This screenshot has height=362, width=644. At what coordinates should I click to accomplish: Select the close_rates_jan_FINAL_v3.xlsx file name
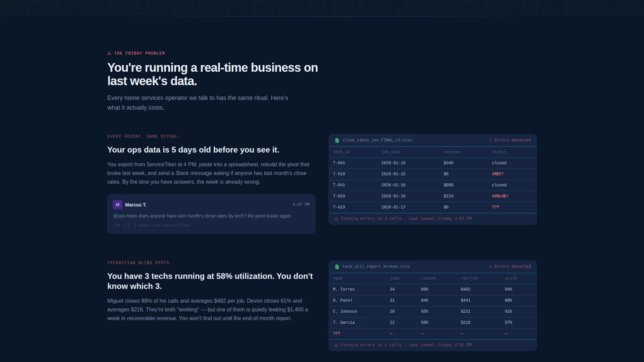click(x=377, y=140)
